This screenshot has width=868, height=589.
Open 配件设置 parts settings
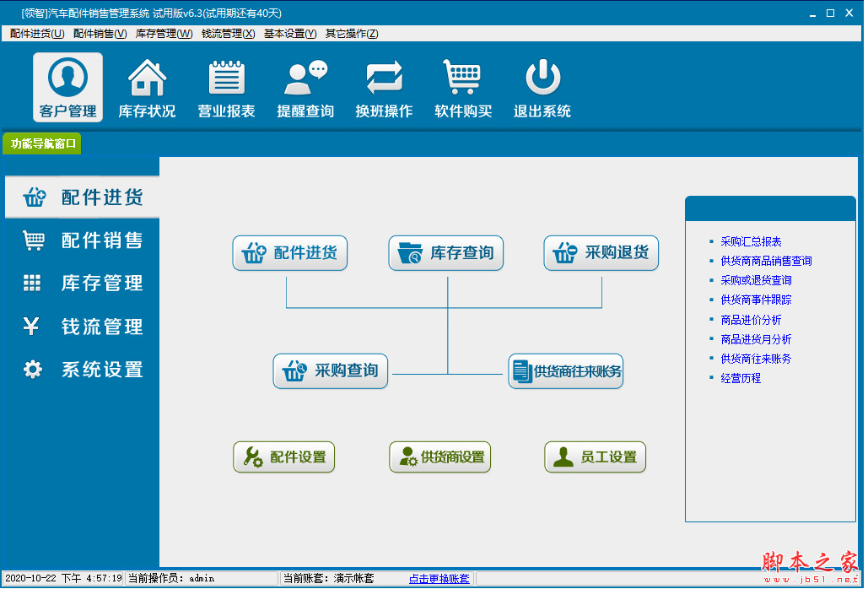(283, 457)
